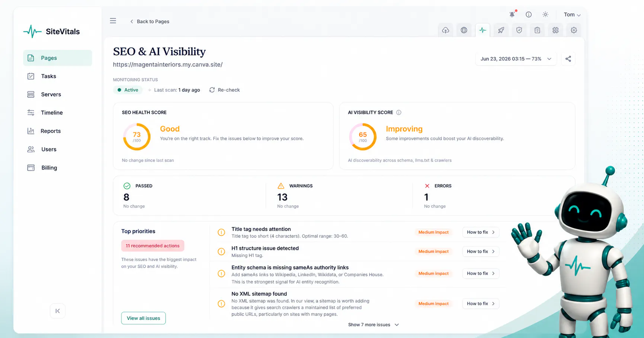Click the 'No XML sitemap found' title

[x=259, y=294]
